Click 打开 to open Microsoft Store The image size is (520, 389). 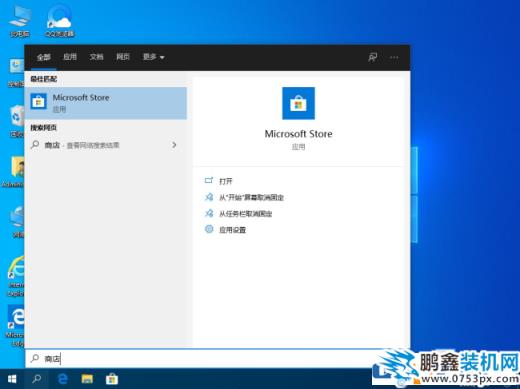[x=226, y=181]
